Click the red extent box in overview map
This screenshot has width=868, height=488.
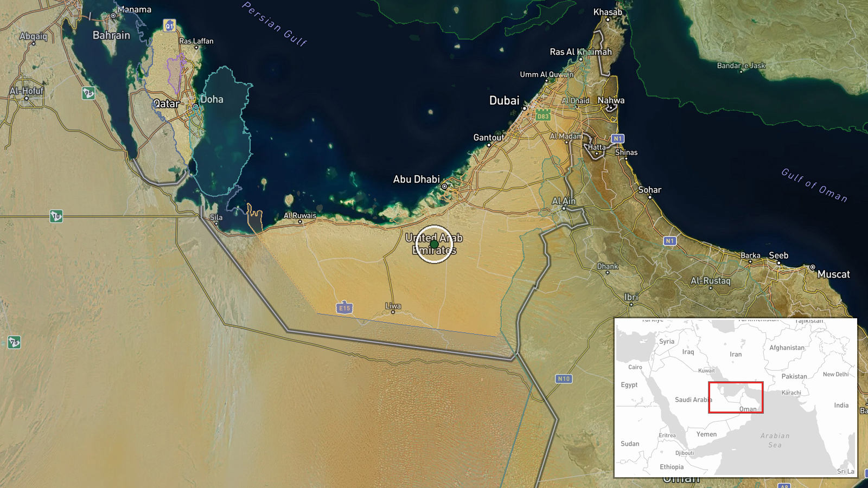click(736, 397)
